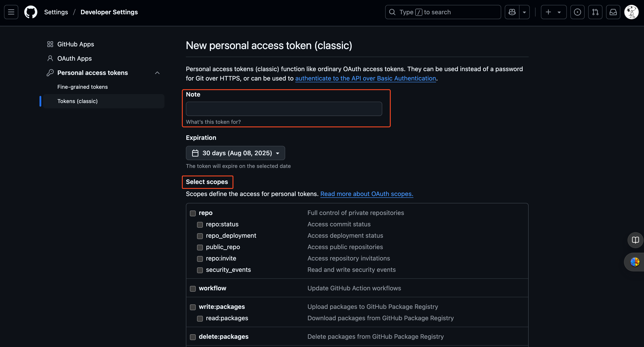
Task: Click the Note text input field
Action: click(x=284, y=109)
